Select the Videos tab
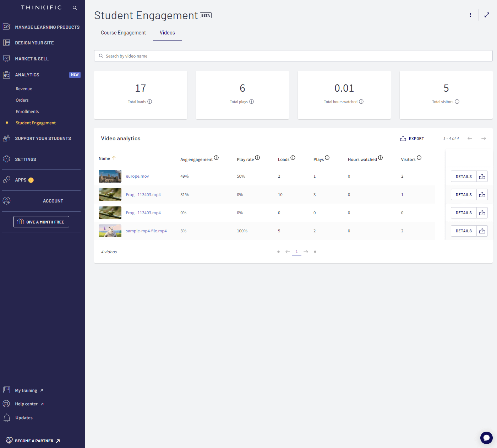This screenshot has width=497, height=448. pyautogui.click(x=167, y=33)
